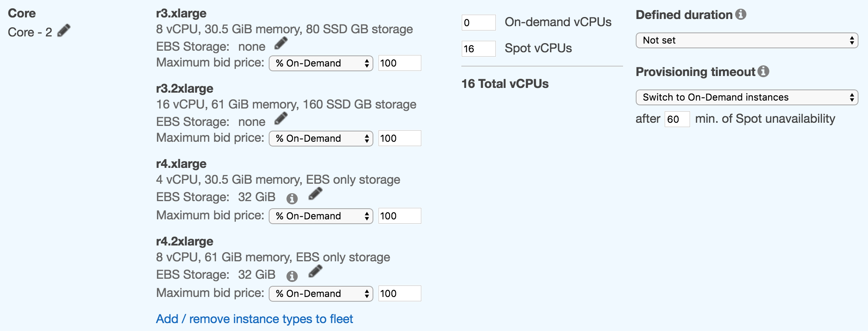Show EBS storage info for r4.xlarge

click(292, 198)
